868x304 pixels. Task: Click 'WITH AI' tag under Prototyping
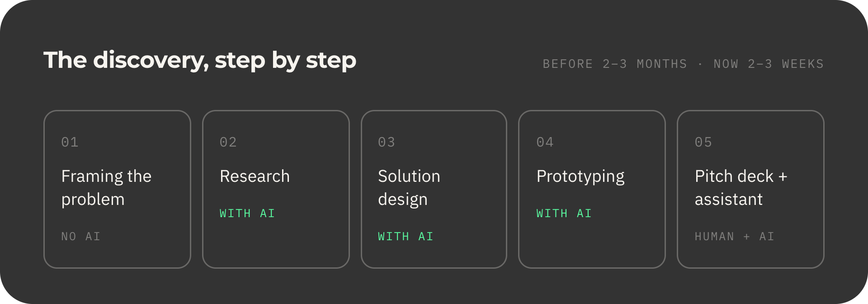coord(564,213)
